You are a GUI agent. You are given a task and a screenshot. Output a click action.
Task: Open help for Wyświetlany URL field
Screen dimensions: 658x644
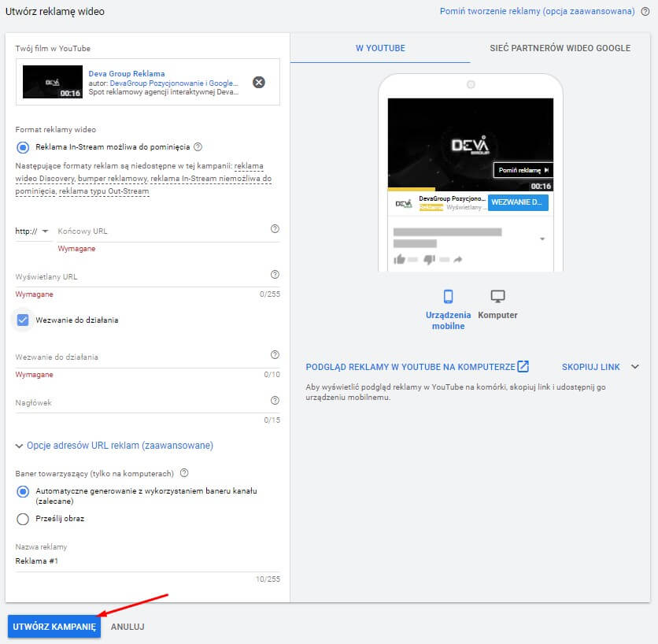[x=275, y=275]
